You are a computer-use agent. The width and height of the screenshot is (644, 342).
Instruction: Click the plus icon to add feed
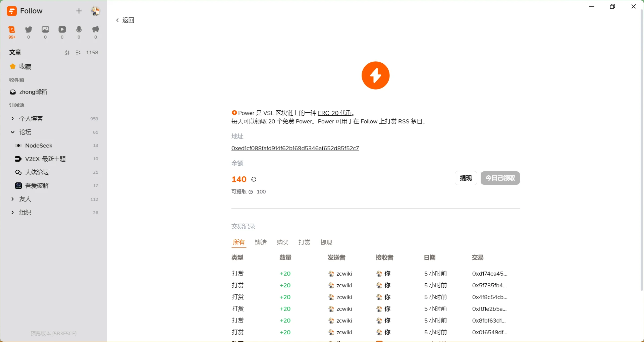[x=79, y=11]
